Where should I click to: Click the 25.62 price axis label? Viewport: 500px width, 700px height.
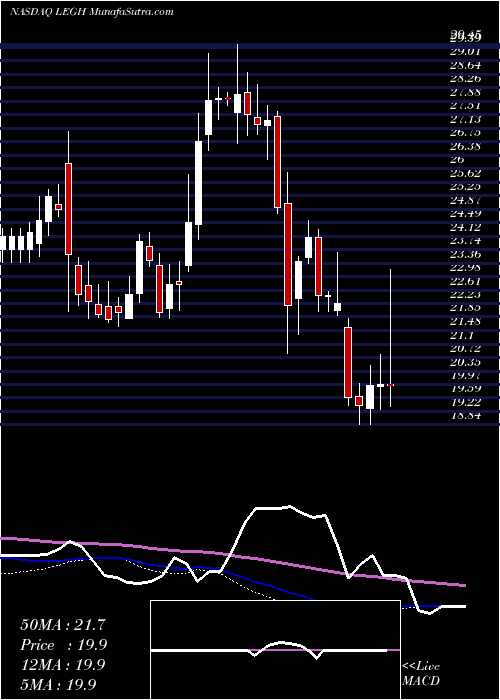pos(466,173)
